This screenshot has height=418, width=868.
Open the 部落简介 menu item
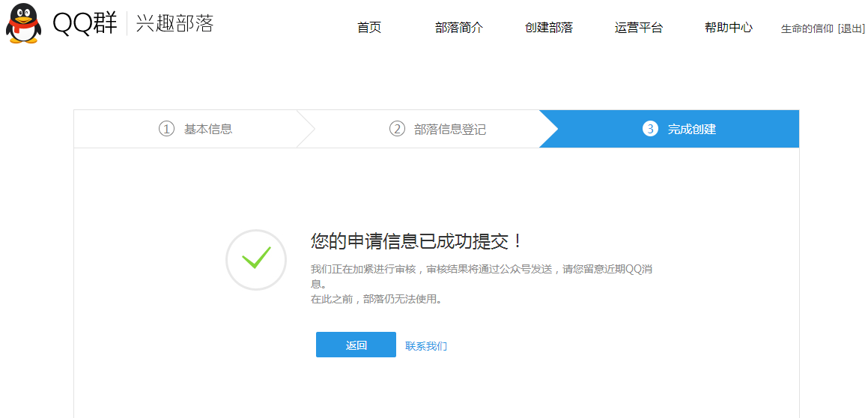pyautogui.click(x=459, y=28)
